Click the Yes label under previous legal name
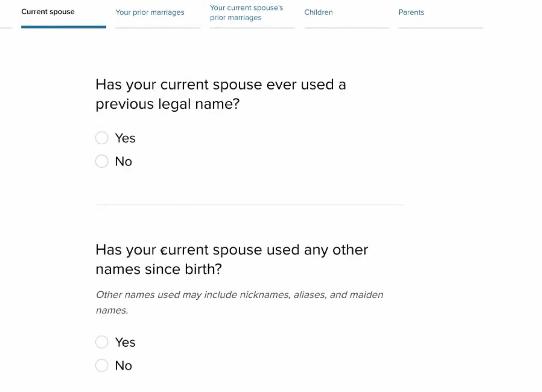The image size is (542, 392). [125, 138]
